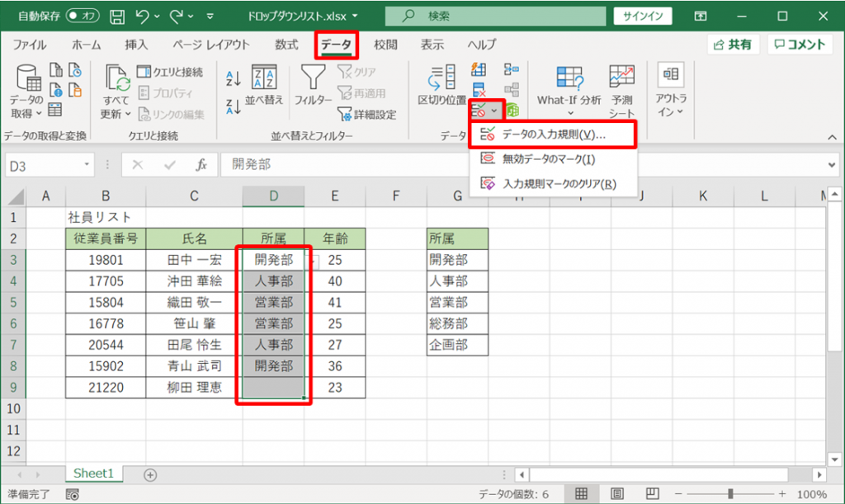Switch to the 数式 tab

click(x=286, y=45)
